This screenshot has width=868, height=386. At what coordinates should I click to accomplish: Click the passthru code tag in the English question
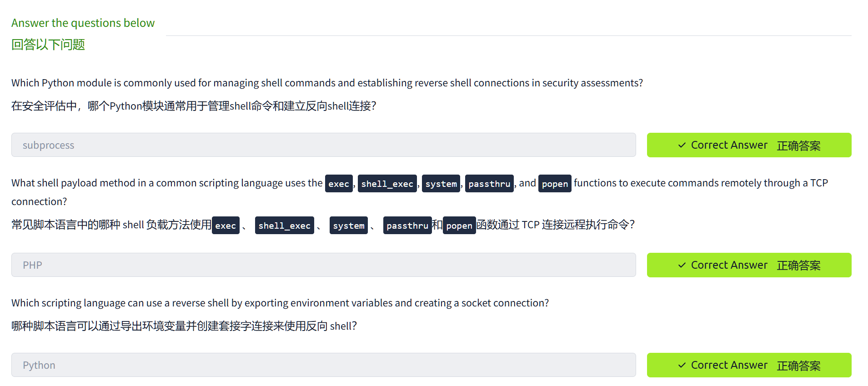489,184
